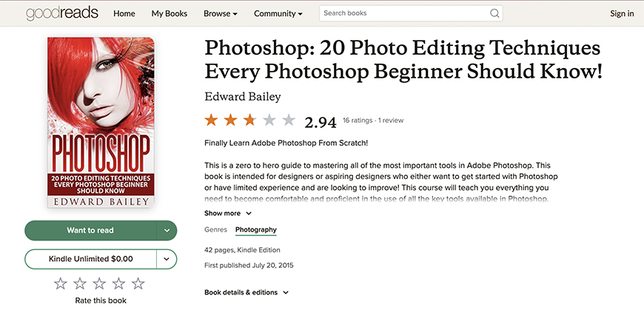Screen dimensions: 644x310
Task: Focus the Search books field
Action: (x=405, y=13)
